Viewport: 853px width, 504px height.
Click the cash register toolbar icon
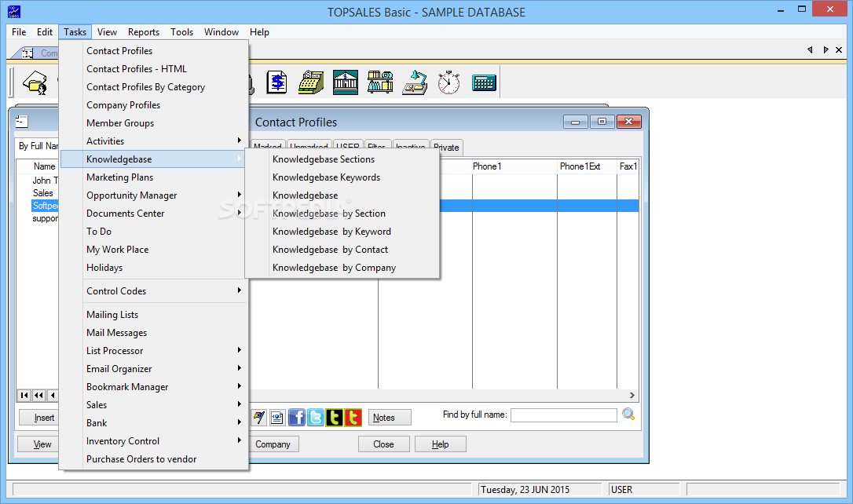(x=311, y=82)
